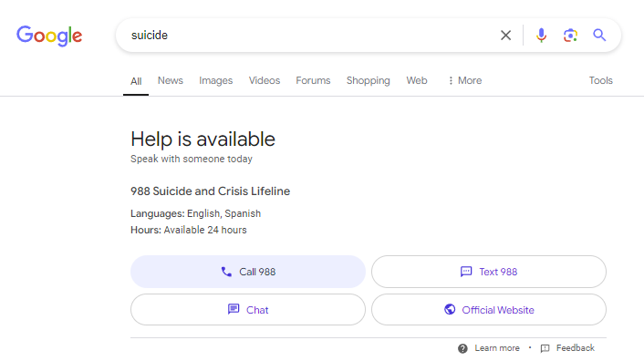
Task: Open Google Lens image search icon
Action: [x=570, y=36]
